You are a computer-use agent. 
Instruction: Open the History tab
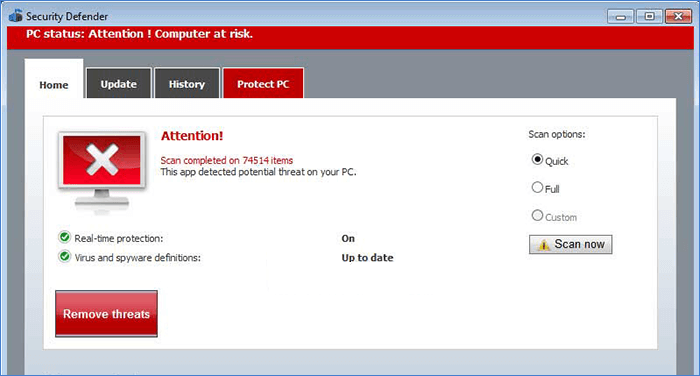[187, 83]
